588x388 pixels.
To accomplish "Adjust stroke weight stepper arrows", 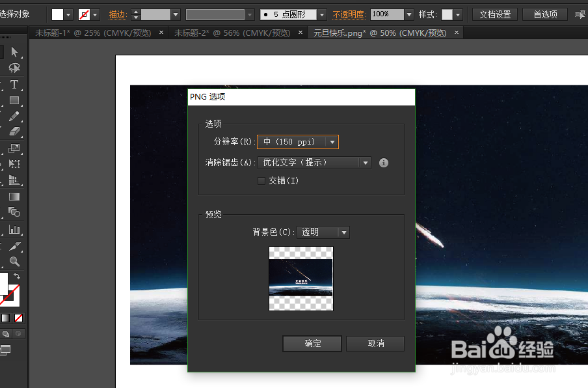I will tap(136, 14).
